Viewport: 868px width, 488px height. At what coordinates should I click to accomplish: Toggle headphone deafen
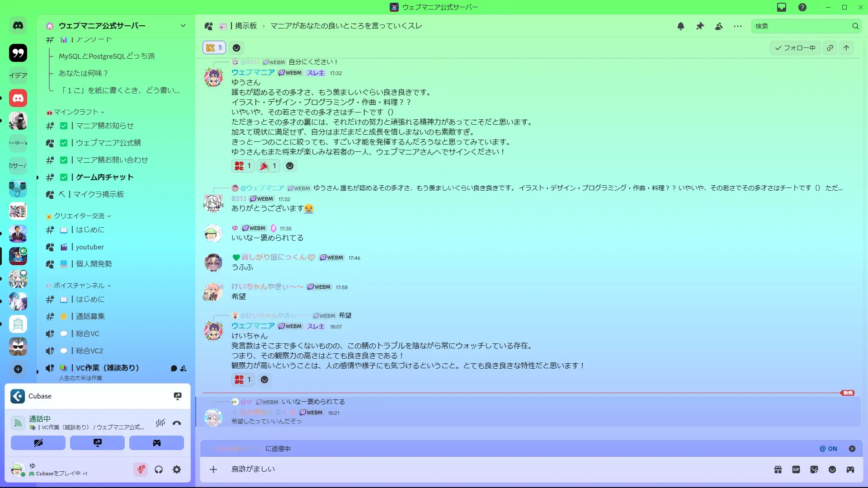(159, 469)
